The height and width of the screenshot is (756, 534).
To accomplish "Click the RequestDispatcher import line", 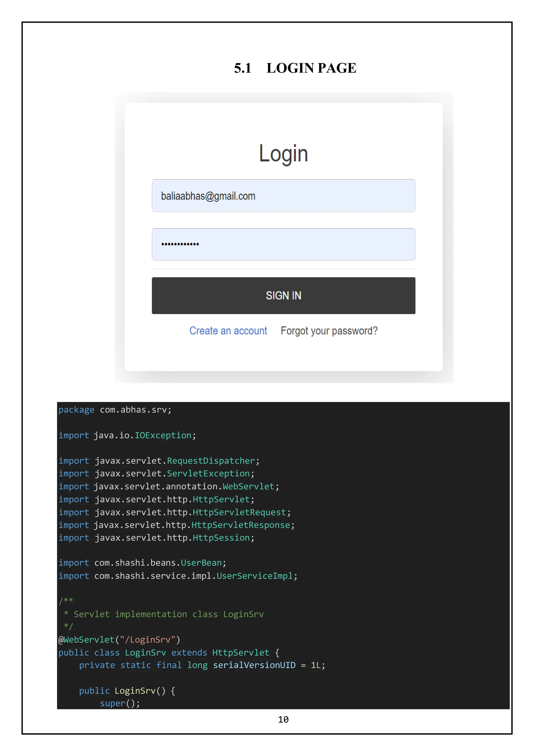I will point(159,461).
